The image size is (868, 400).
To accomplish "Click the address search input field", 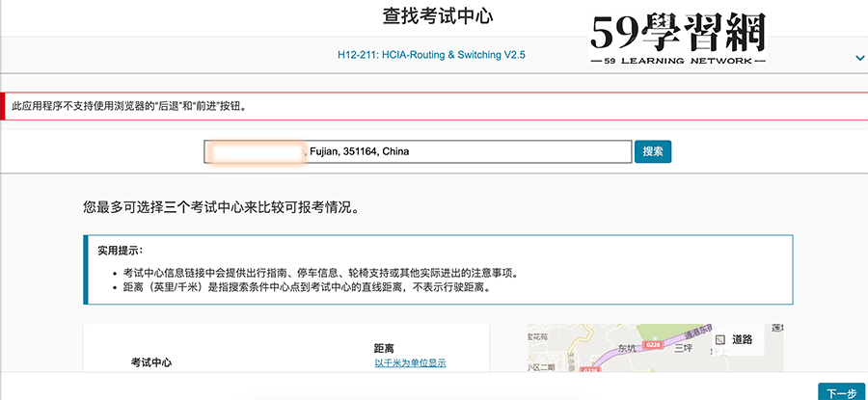I will 417,152.
